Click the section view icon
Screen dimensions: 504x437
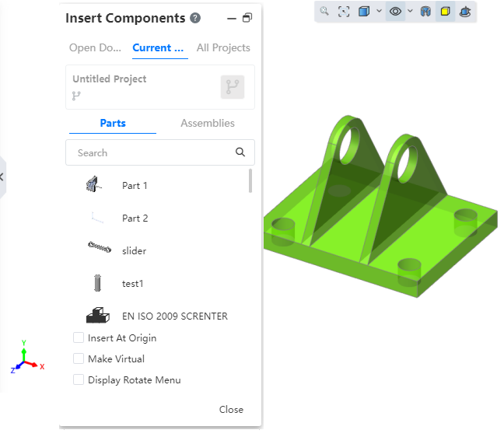(x=425, y=12)
